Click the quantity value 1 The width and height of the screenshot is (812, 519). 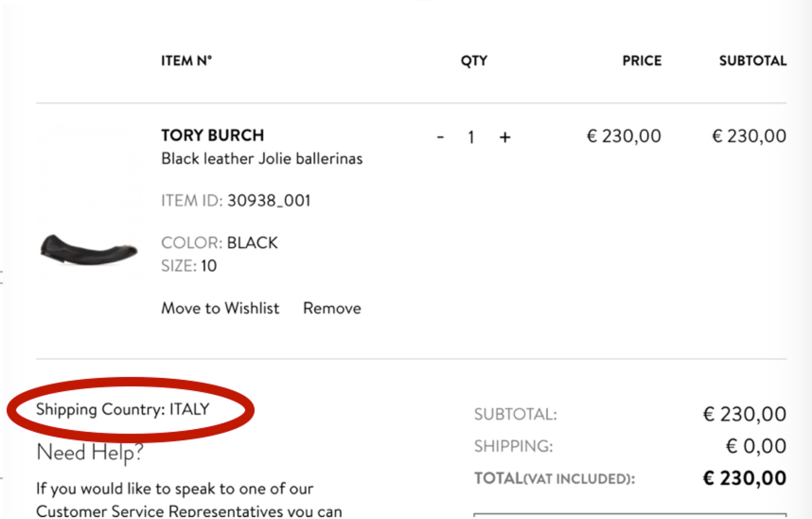(x=471, y=137)
